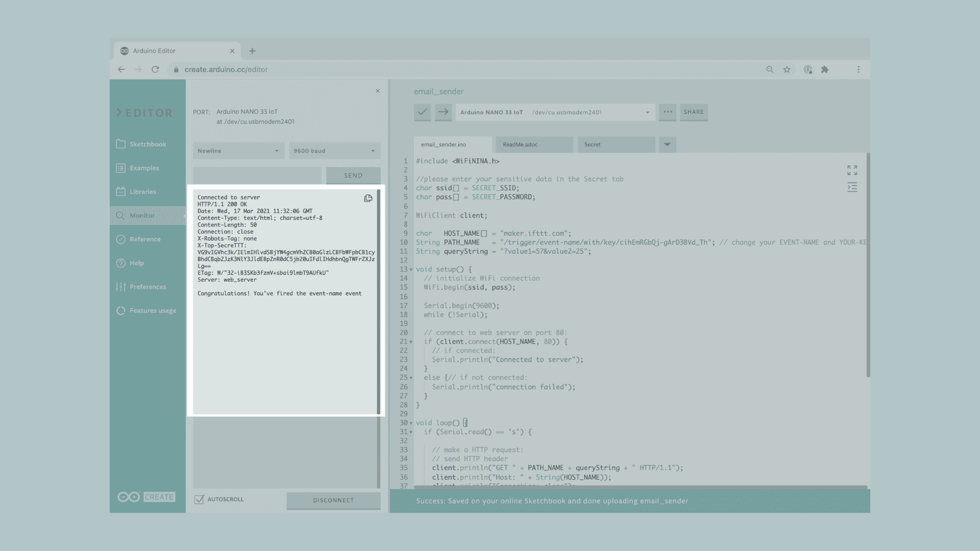Click the Verify checkmark icon
Screen dimensions: 980x551
pyautogui.click(x=422, y=112)
